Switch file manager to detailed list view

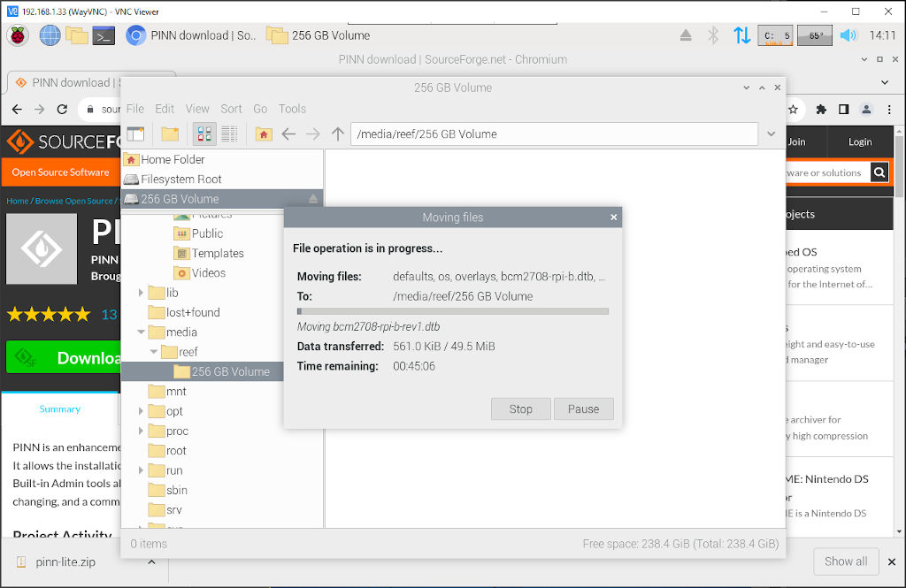pyautogui.click(x=229, y=134)
